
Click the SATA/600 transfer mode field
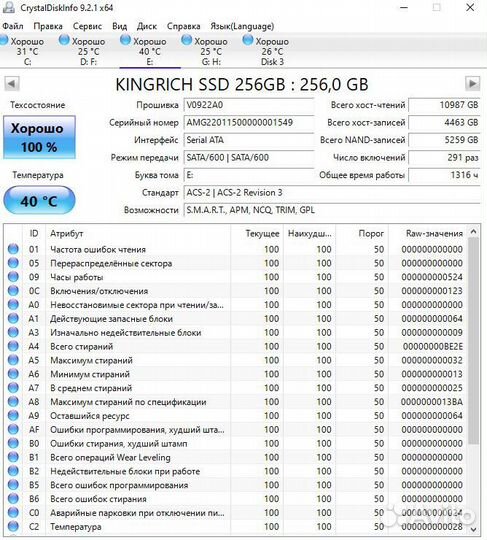click(x=249, y=157)
